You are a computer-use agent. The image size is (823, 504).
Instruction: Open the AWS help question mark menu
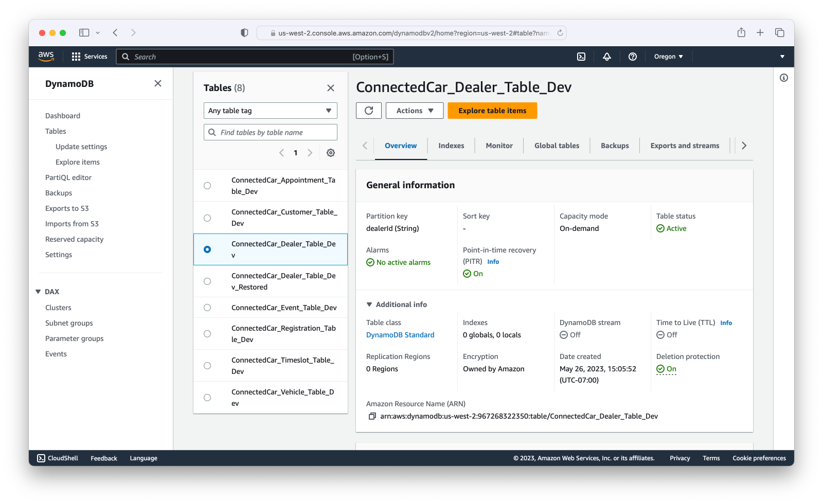(633, 57)
